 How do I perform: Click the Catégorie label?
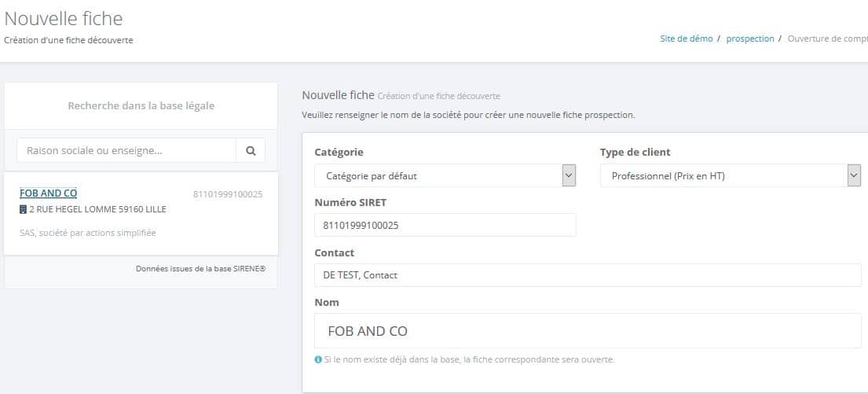pyautogui.click(x=339, y=152)
